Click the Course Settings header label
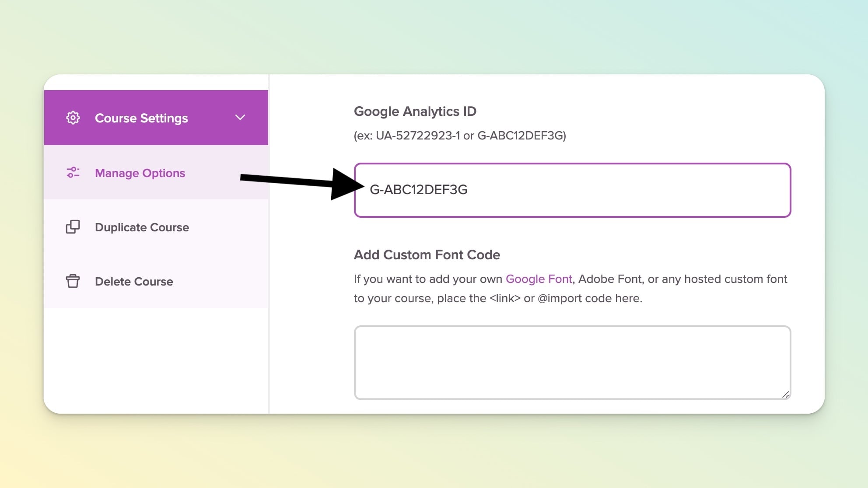 141,118
